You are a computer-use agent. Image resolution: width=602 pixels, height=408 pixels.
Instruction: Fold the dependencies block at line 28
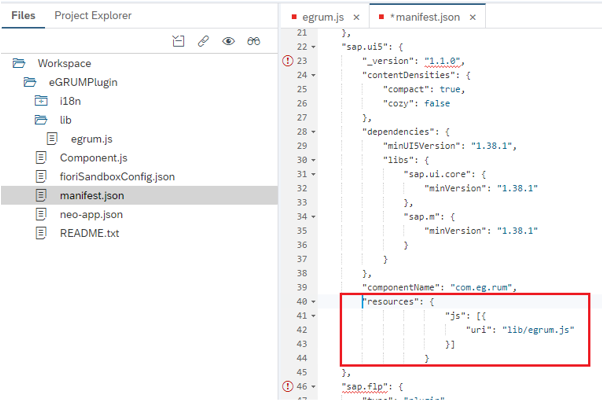click(x=313, y=132)
